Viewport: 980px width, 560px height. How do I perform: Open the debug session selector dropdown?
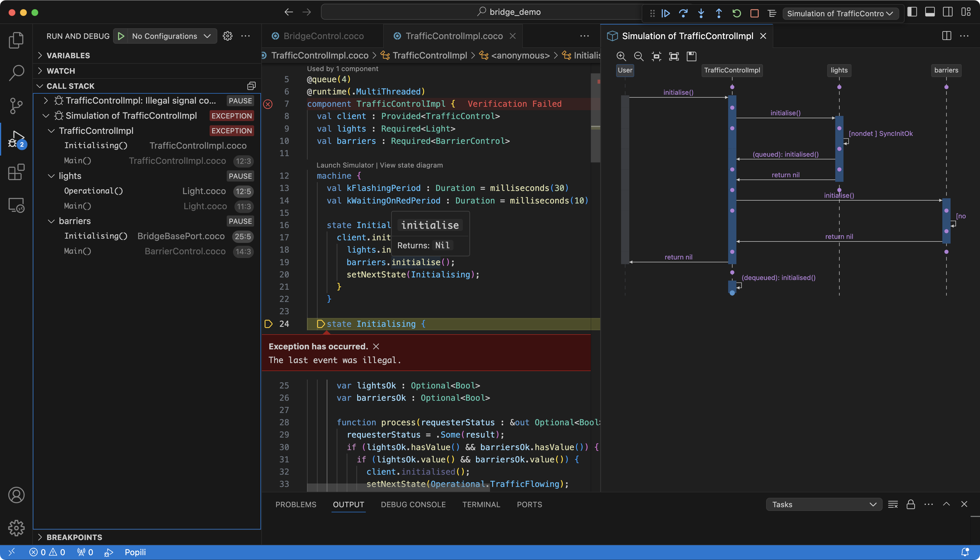point(841,13)
